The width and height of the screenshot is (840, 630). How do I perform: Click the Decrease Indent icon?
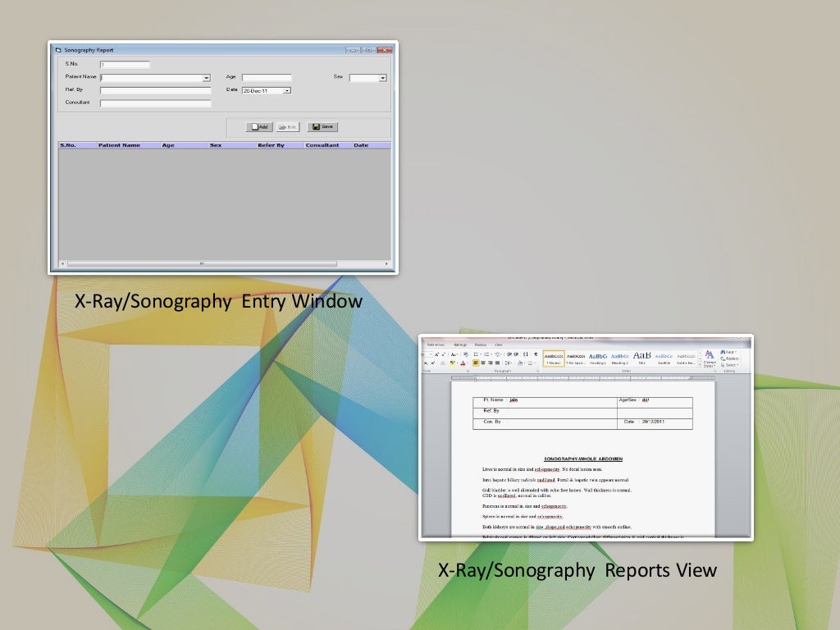(509, 354)
